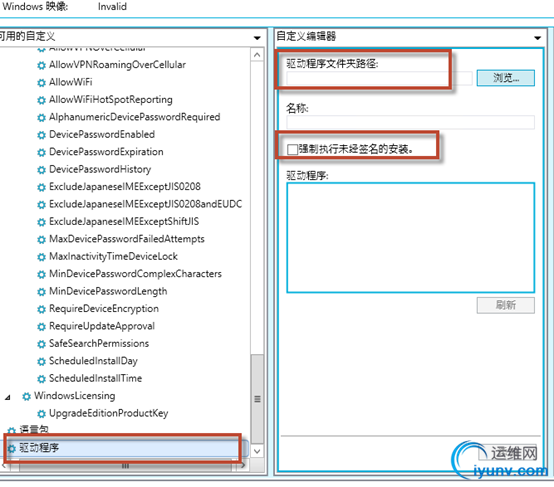554x487 pixels.
Task: Select ScheduledInstallDay setting
Action: pos(93,361)
